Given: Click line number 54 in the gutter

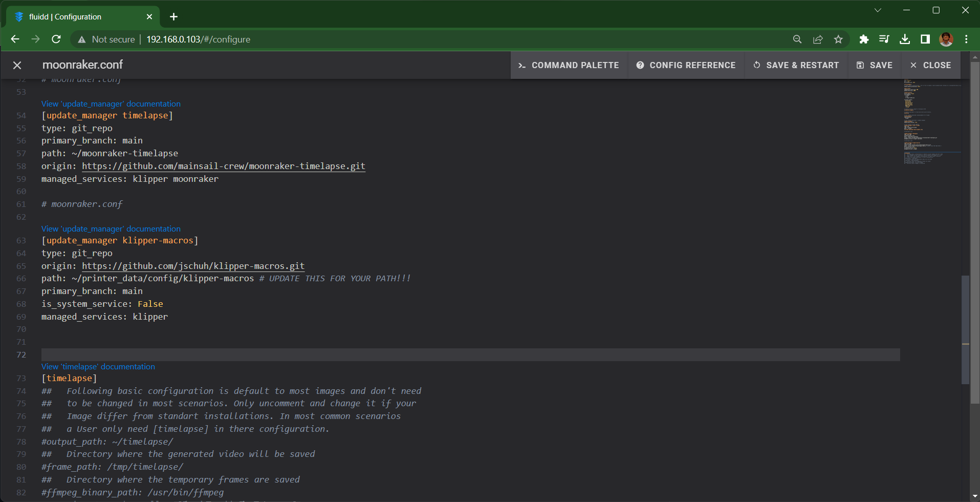Looking at the screenshot, I should (x=21, y=115).
